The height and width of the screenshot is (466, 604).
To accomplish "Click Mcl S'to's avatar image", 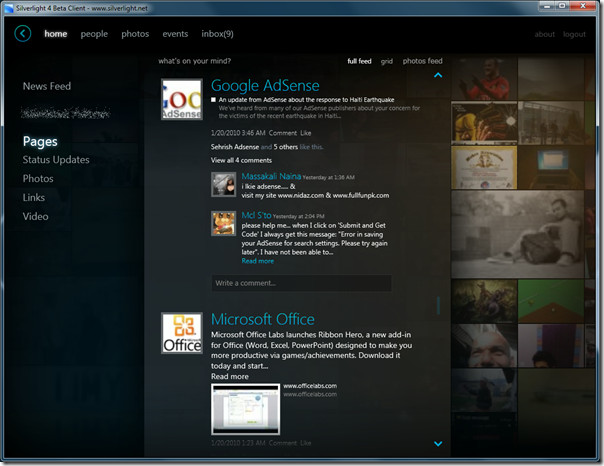I will 224,223.
